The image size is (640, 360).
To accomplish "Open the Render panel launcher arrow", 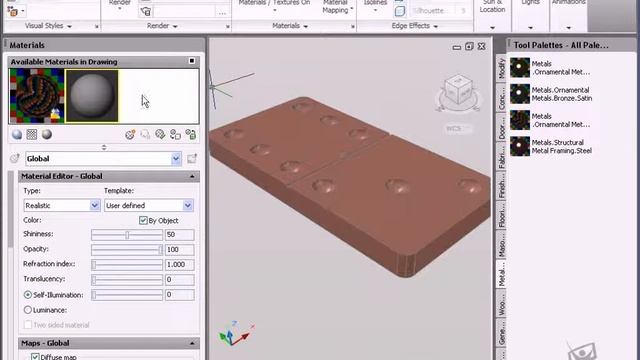I will tap(228, 27).
